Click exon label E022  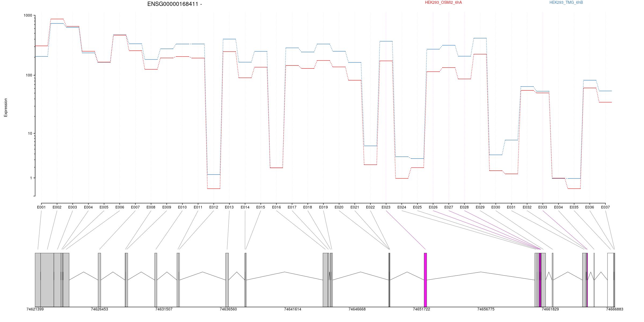pyautogui.click(x=370, y=207)
